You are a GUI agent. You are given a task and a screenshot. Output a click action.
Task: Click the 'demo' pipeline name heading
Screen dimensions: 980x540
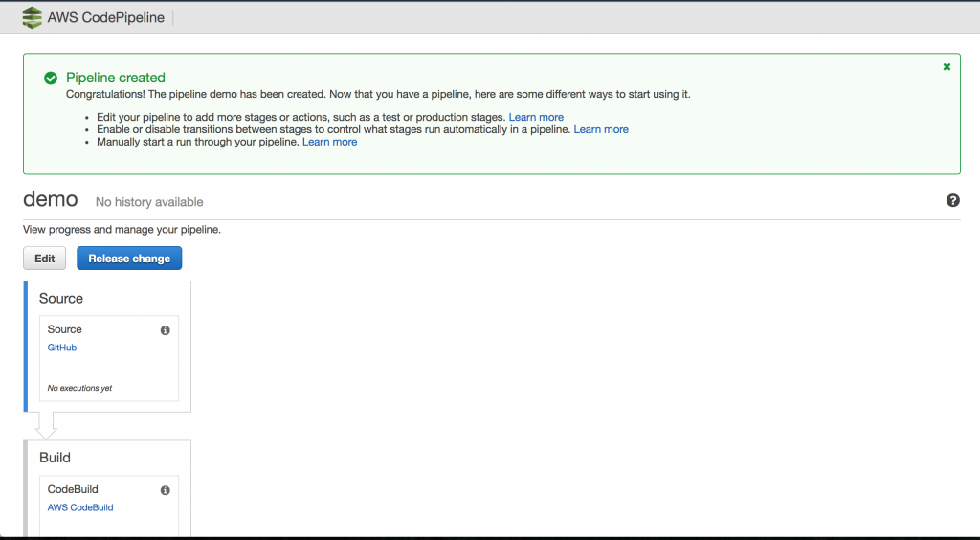51,199
